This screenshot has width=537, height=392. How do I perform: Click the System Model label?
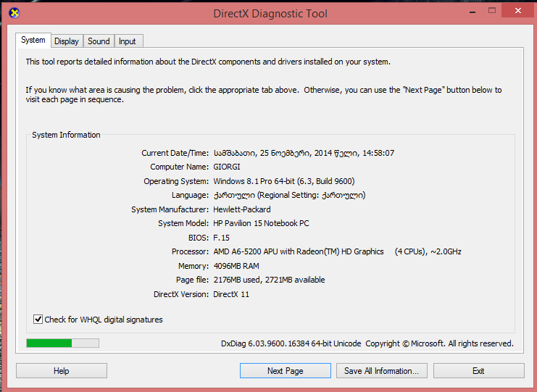(183, 223)
